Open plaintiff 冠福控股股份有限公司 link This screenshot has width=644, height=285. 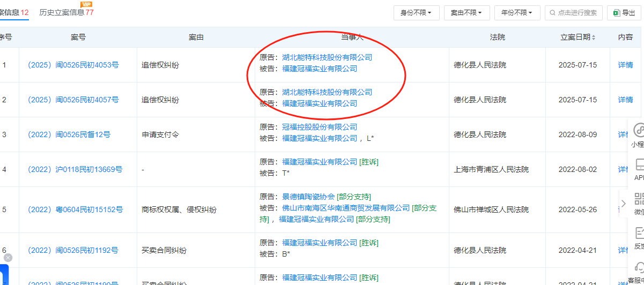tap(320, 127)
